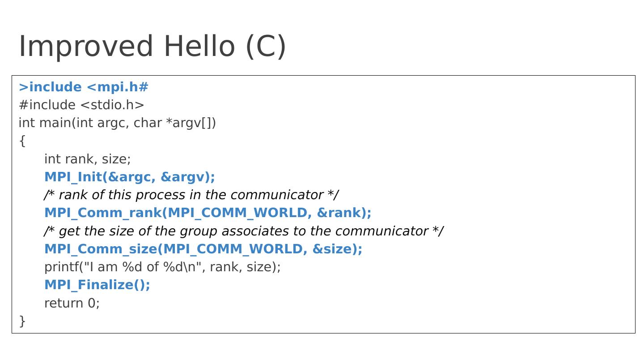Click the opening curly brace
Viewport: 644px width, 363px height.
click(22, 141)
